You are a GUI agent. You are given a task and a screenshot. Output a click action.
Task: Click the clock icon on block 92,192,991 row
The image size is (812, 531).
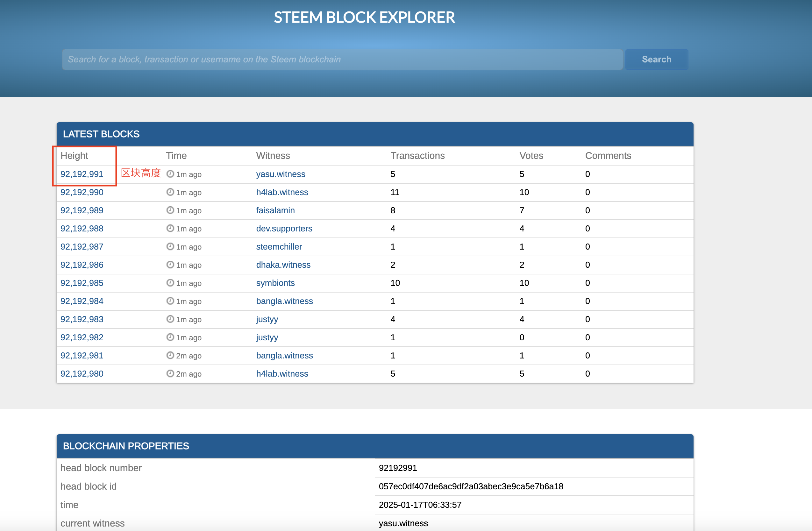(170, 173)
